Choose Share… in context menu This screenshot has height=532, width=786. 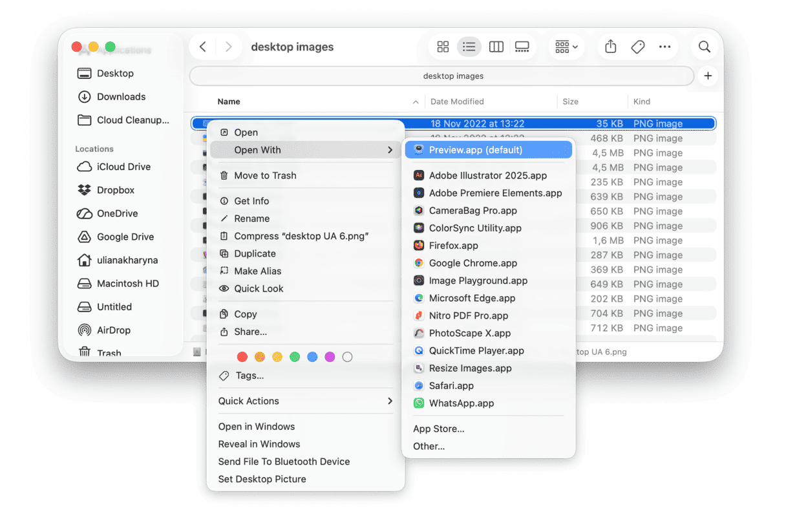tap(305, 332)
